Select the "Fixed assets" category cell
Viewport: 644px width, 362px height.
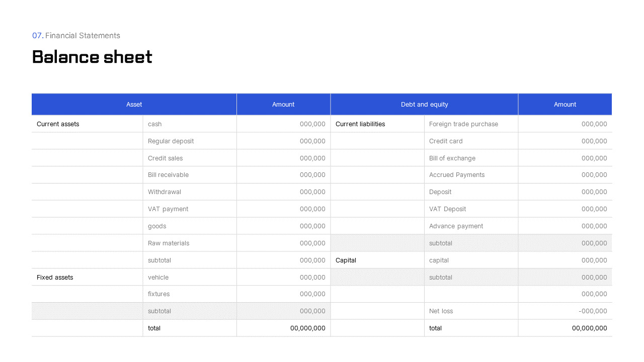pyautogui.click(x=87, y=278)
